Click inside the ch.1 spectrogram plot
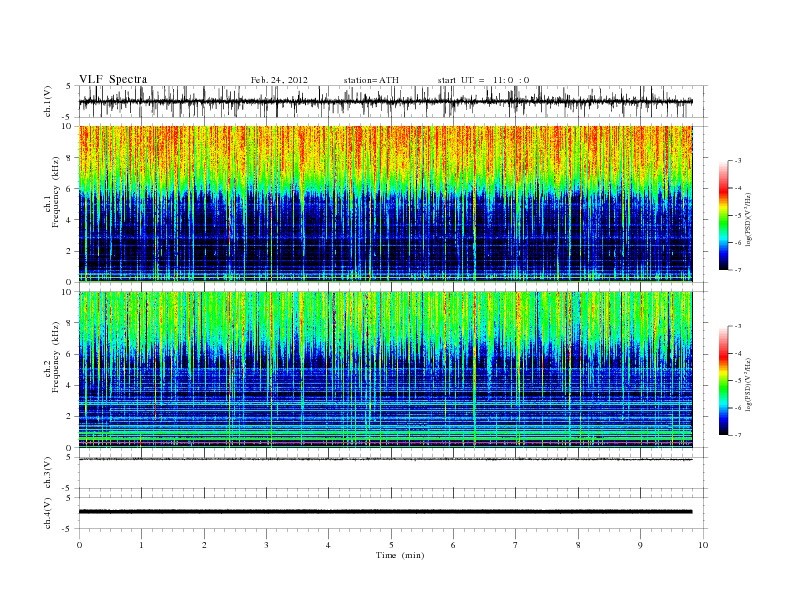 [385, 203]
